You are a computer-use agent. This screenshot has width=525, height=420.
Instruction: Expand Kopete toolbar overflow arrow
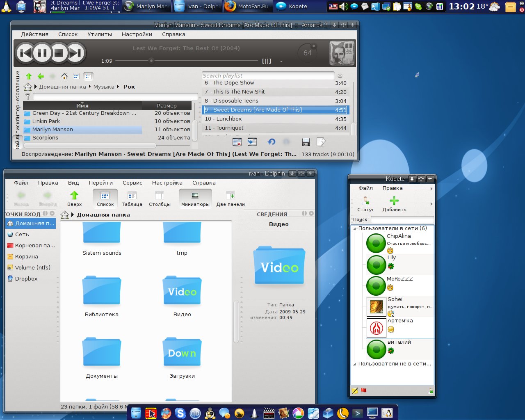pyautogui.click(x=431, y=204)
